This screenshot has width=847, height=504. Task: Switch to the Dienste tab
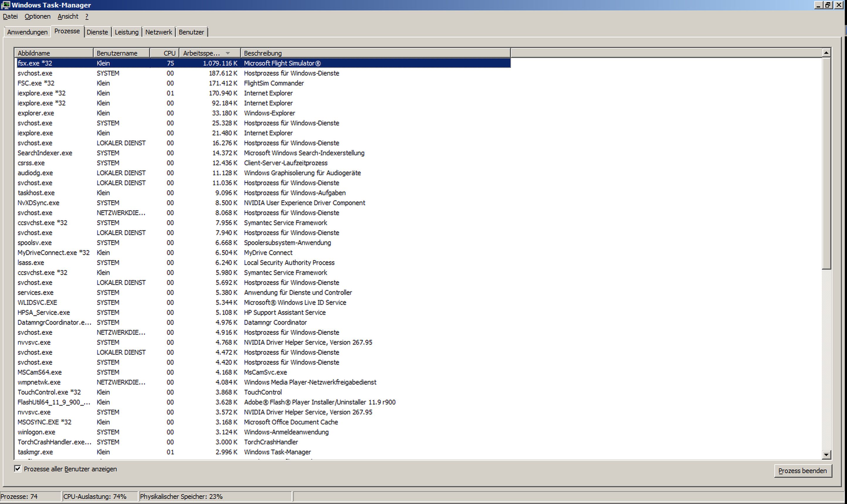pos(97,32)
